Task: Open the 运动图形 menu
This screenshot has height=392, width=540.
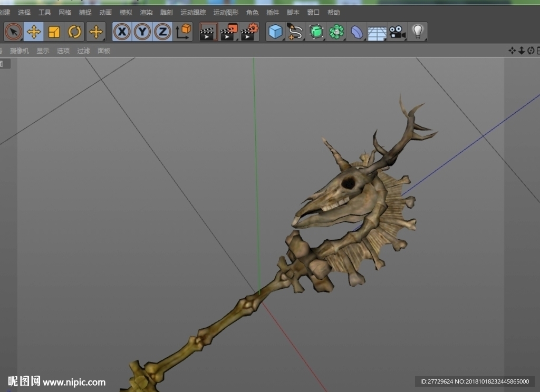Action: click(x=226, y=13)
